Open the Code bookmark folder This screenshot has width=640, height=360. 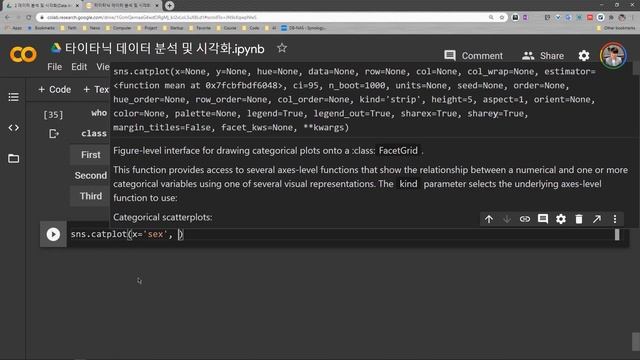251,28
